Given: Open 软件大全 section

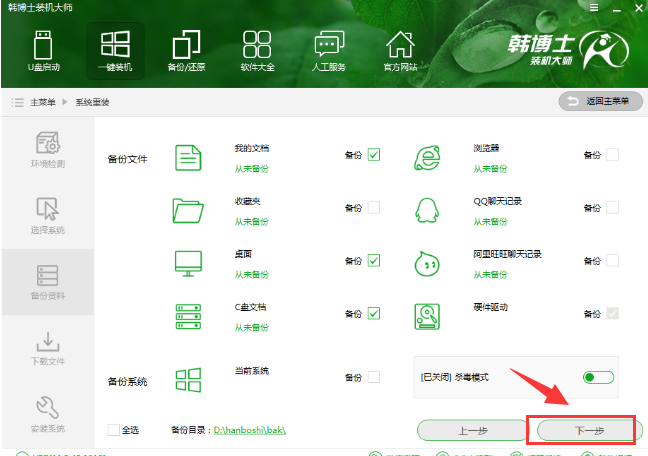Looking at the screenshot, I should click(x=257, y=51).
